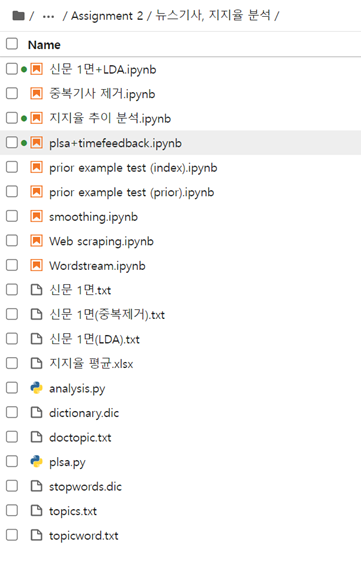361x566 pixels.
Task: Click notebook icon of prior example test (prior).ipynb
Action: click(36, 192)
